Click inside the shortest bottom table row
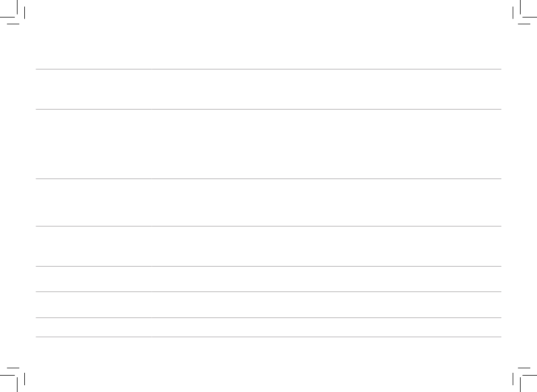537x392 pixels. pos(268,327)
